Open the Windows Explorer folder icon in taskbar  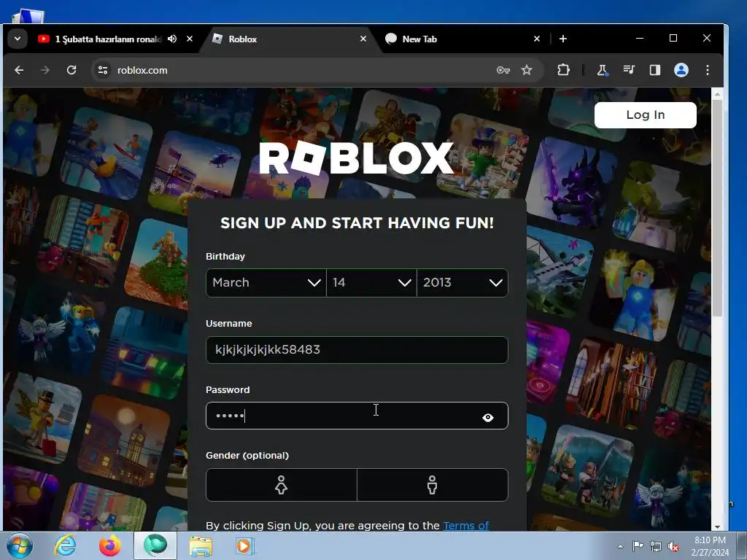tap(201, 545)
